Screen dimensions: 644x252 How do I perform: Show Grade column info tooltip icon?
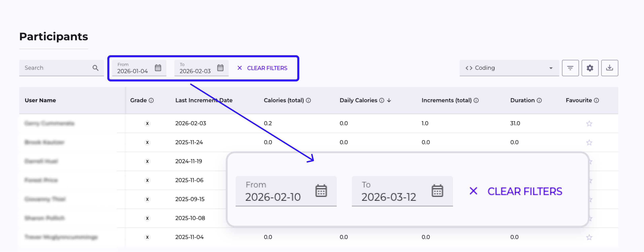coord(151,100)
